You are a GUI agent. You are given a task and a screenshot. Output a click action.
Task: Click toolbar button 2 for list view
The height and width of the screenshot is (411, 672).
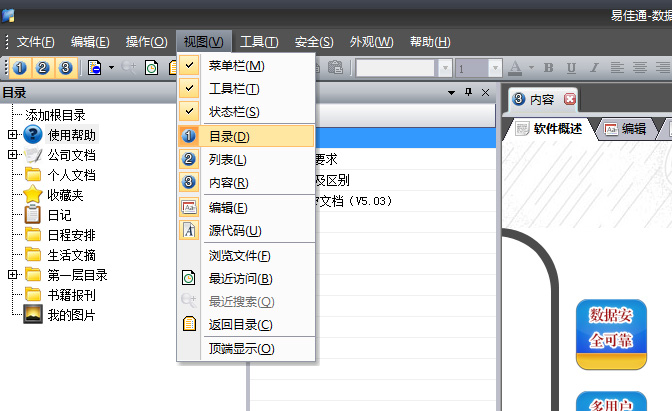43,68
